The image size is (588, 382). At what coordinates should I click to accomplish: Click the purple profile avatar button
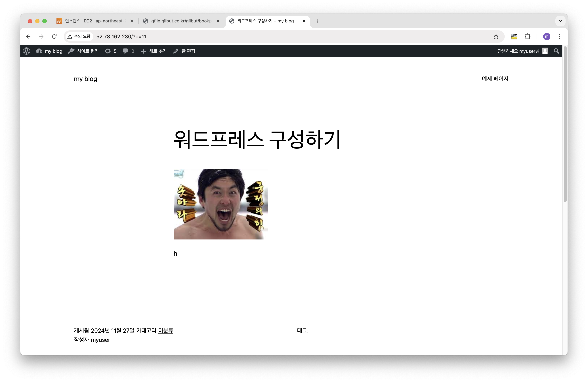tap(547, 37)
